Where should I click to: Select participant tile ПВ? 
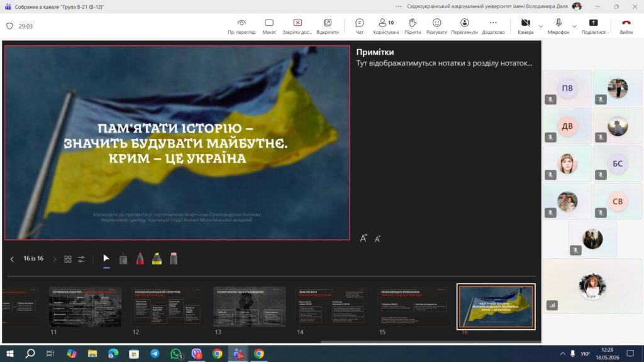click(567, 88)
